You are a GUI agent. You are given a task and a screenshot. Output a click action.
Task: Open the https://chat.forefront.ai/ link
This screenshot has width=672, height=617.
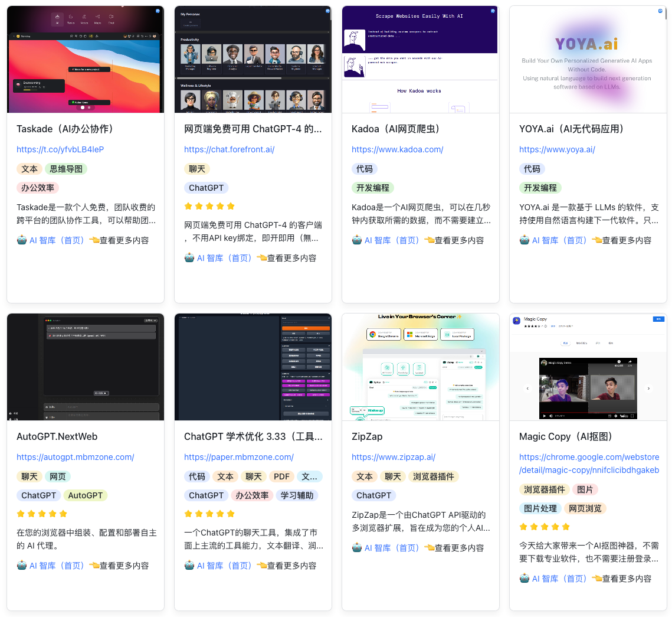tap(230, 149)
